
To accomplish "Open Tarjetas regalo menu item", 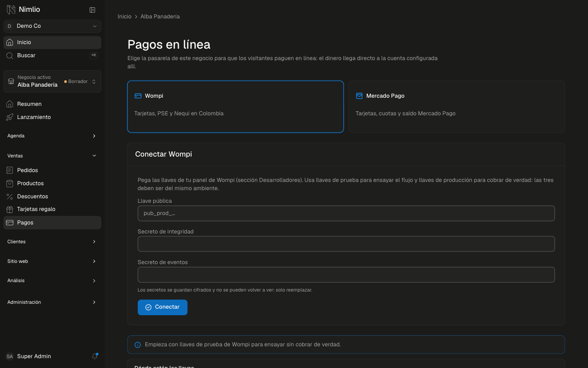I will point(52,209).
